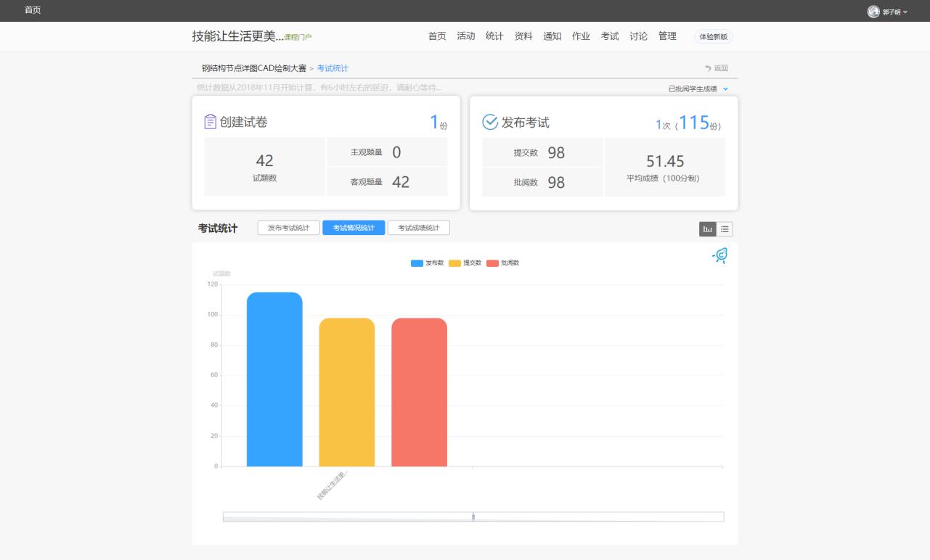
Task: Click the 返回 back arrow
Action: [x=716, y=68]
